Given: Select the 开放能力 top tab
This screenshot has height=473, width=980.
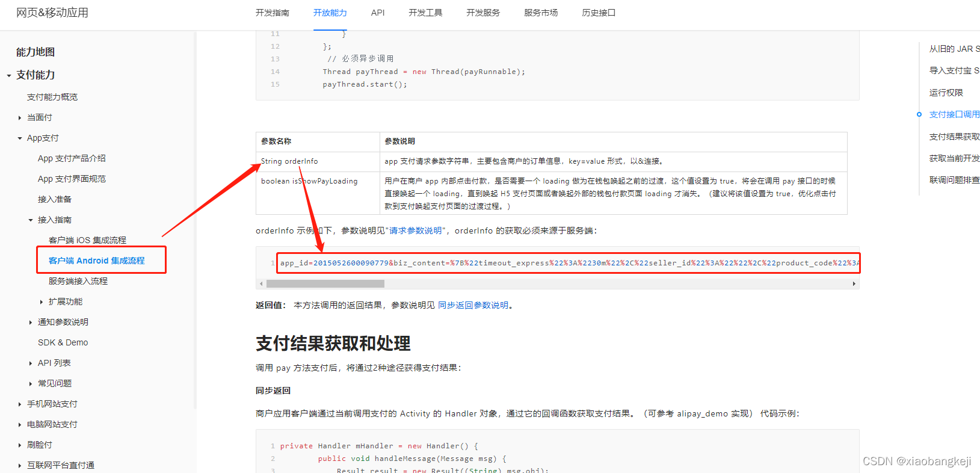Looking at the screenshot, I should click(330, 13).
